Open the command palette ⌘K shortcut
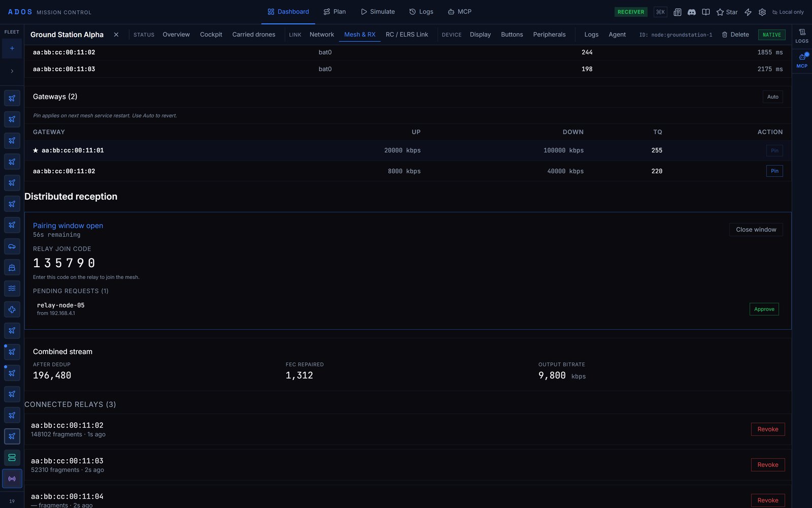The image size is (812, 508). click(660, 12)
